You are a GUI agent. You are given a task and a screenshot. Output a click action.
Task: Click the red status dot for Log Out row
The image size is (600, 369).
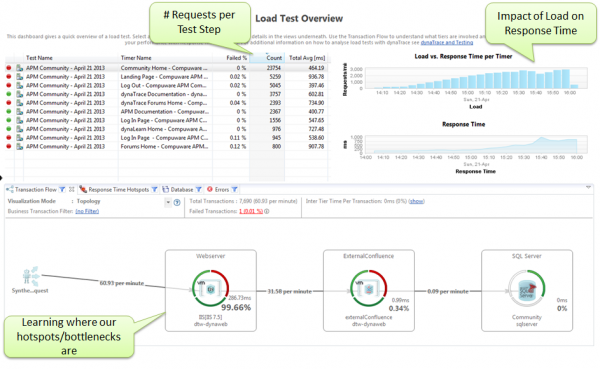[x=9, y=85]
